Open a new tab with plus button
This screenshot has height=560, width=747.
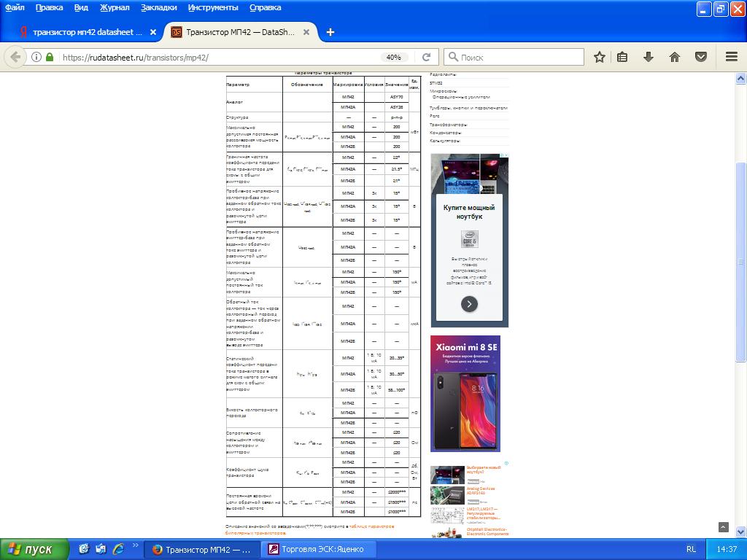[x=330, y=32]
